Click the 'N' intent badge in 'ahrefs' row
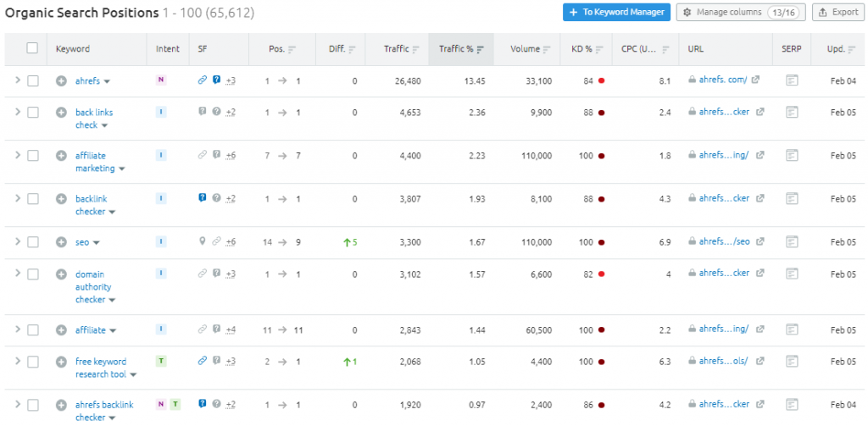The image size is (868, 426). 161,80
